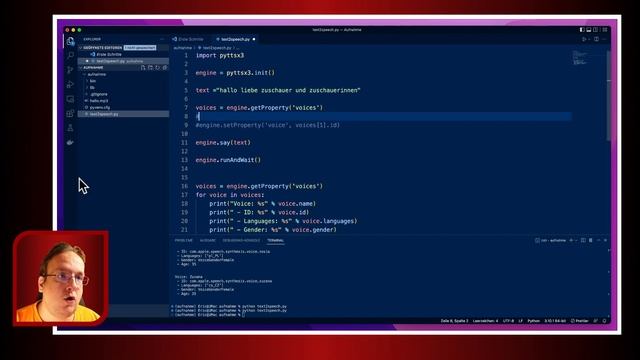Screen dimensions: 640x360
Task: Click the zsh - aufnahme terminal label
Action: click(x=550, y=240)
